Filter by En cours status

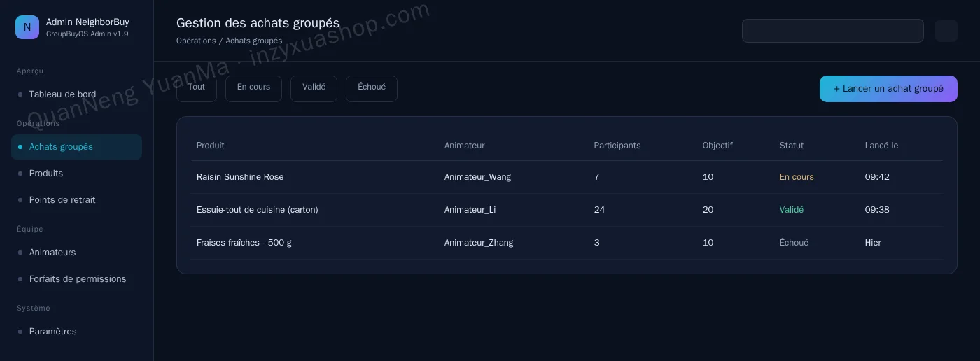[253, 89]
